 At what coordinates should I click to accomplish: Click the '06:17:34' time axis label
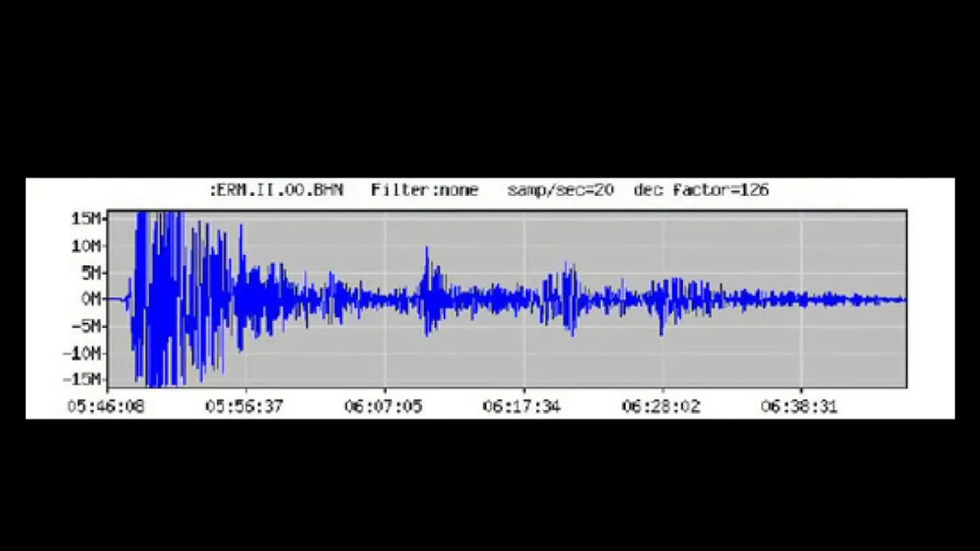[x=521, y=406]
